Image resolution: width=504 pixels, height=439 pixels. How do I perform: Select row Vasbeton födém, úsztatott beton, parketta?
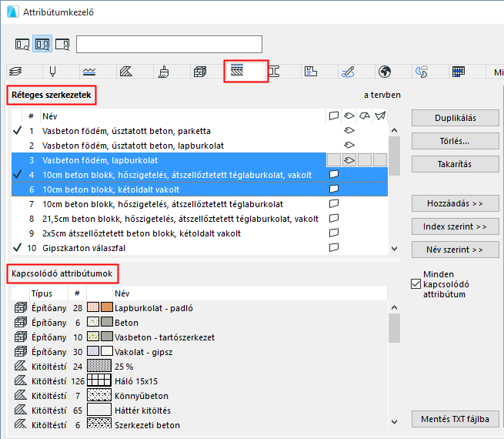[x=199, y=131]
